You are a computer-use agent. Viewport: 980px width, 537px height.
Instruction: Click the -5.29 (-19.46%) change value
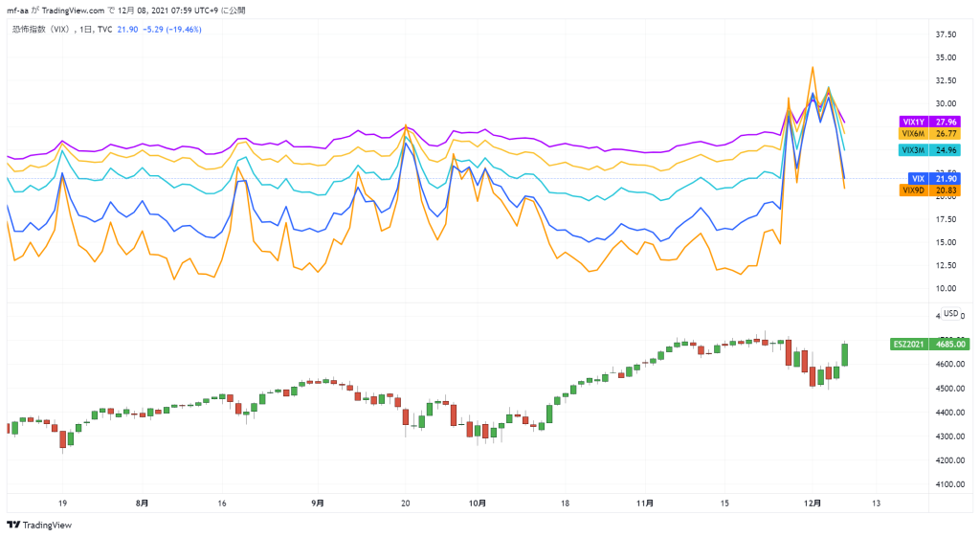(x=172, y=30)
